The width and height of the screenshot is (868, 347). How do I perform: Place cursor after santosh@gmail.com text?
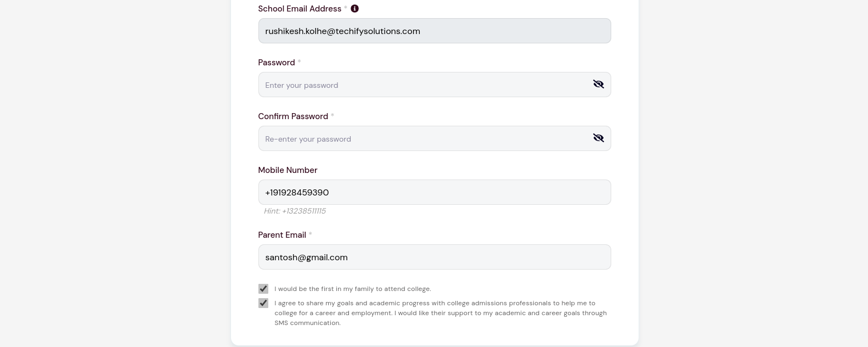[x=348, y=257]
